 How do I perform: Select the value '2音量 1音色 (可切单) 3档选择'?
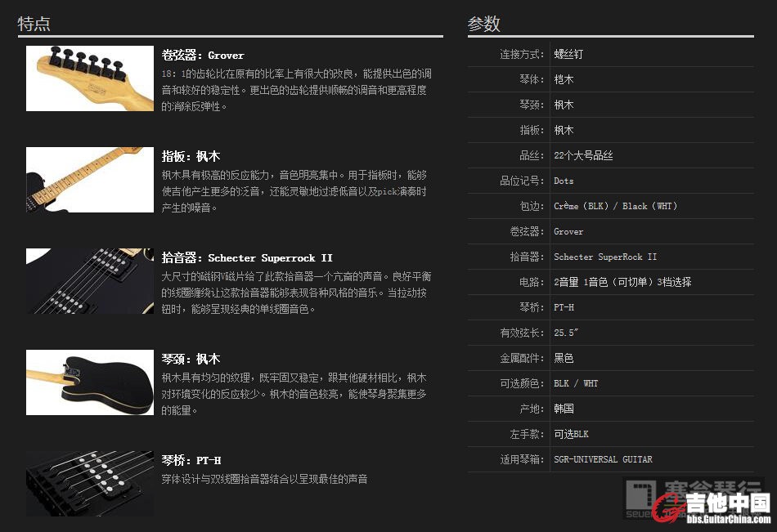(x=623, y=282)
